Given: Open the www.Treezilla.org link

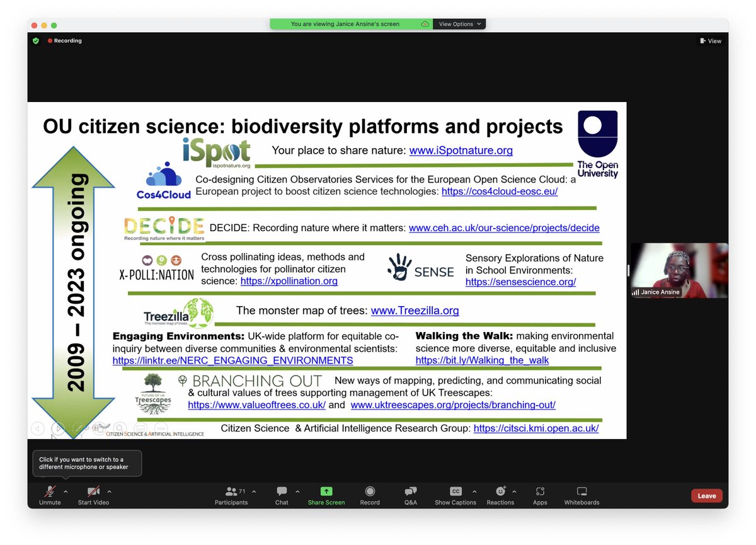Looking at the screenshot, I should click(415, 311).
